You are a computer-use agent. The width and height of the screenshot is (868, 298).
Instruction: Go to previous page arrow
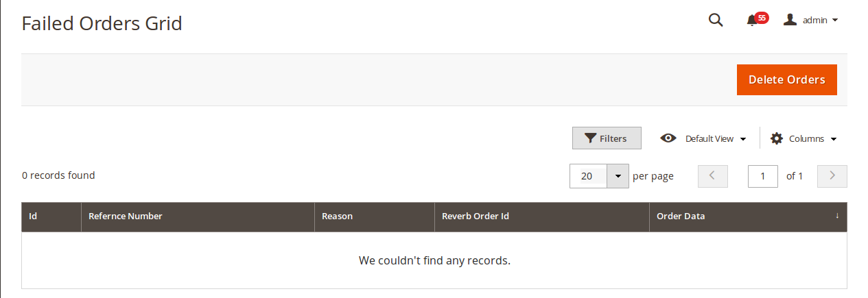pyautogui.click(x=712, y=176)
